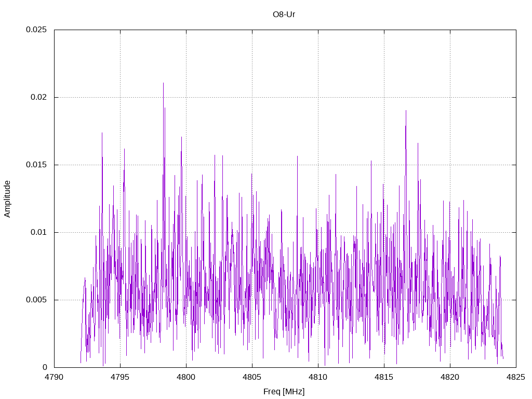Click the Freq [MHz] x-axis label

pyautogui.click(x=284, y=392)
